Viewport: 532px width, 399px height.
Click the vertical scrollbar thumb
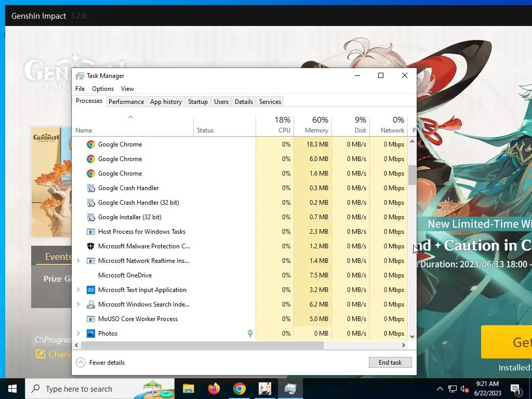pos(412,175)
